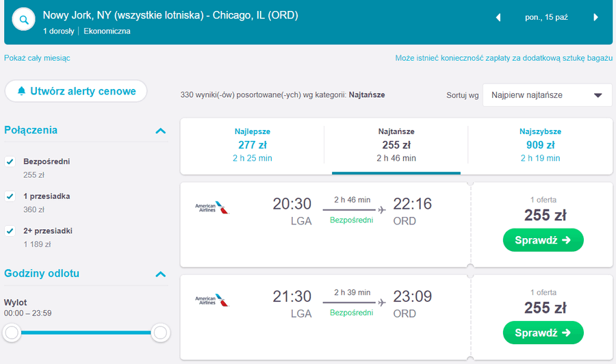Switch to the Najszybsze tab

pos(540,145)
